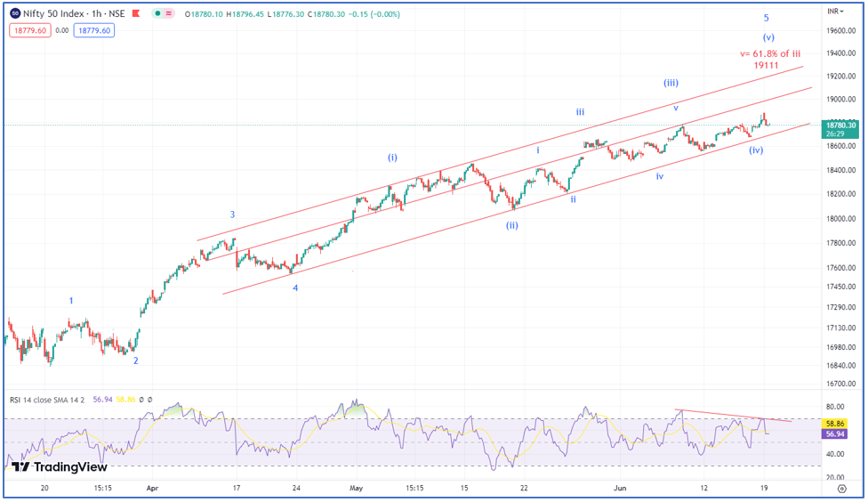The image size is (868, 502).
Task: Click the 17450.00 price scale label
Action: pos(840,287)
